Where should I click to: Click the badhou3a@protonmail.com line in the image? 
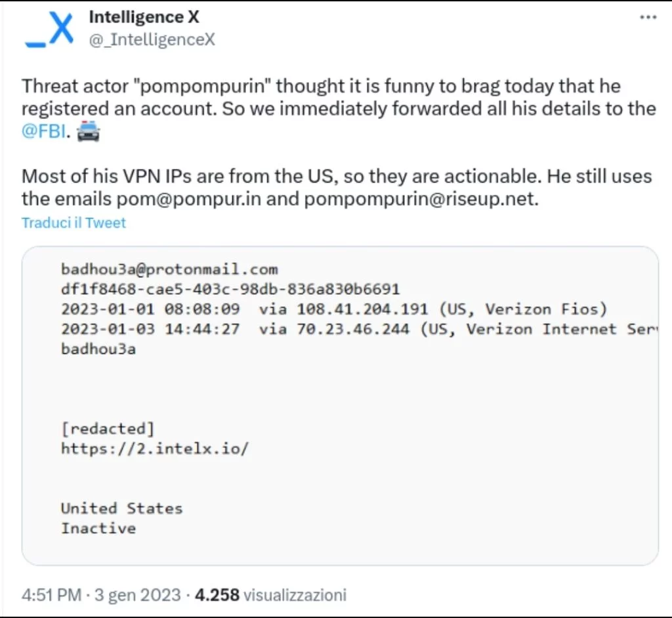pos(169,269)
